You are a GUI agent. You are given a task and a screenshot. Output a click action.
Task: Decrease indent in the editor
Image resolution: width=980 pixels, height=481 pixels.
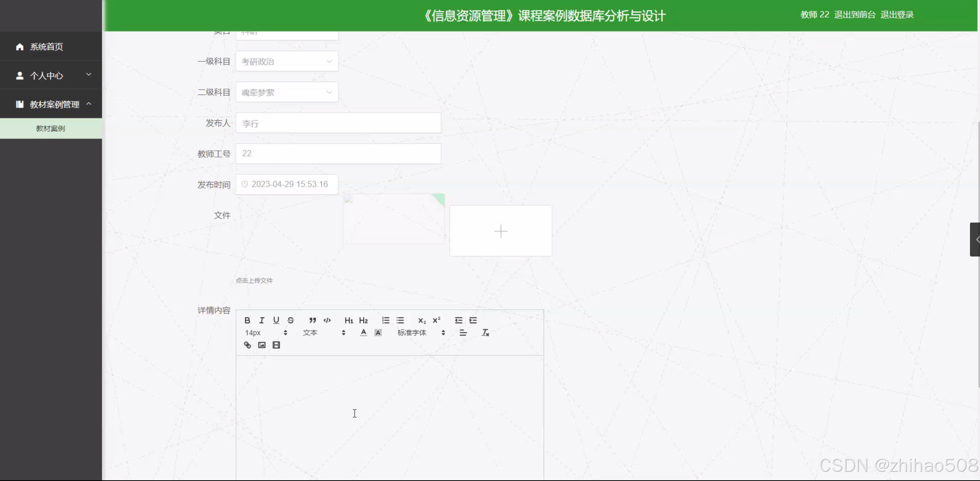458,320
